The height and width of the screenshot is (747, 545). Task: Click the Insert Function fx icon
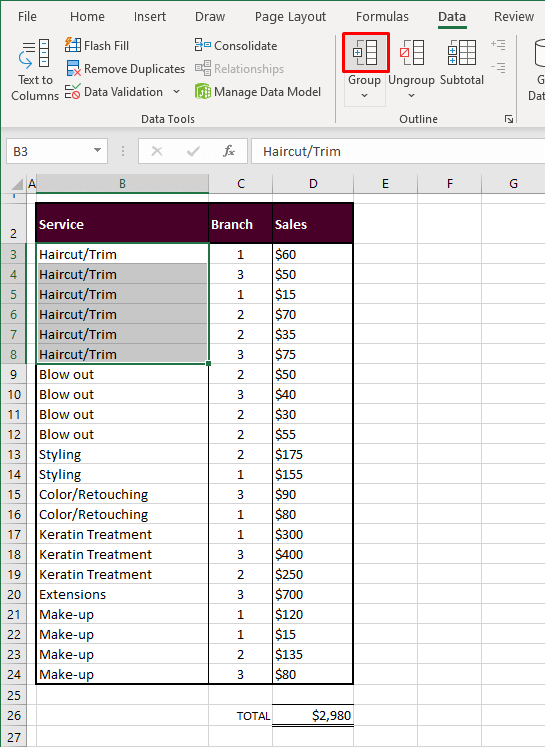[229, 151]
